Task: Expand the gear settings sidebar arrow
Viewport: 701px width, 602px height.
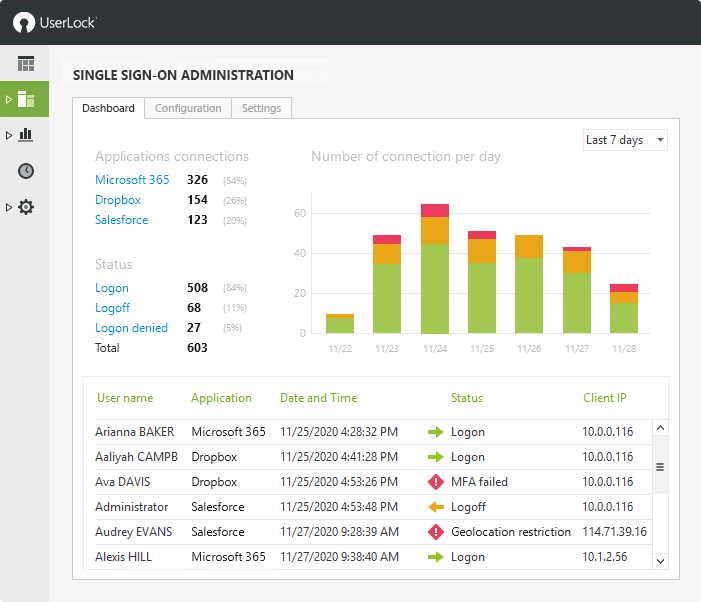Action: [x=8, y=207]
